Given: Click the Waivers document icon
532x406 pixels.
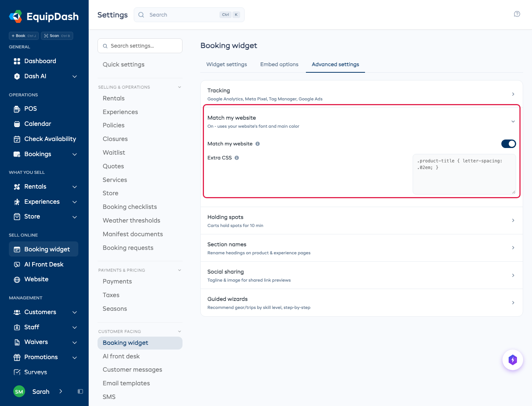Looking at the screenshot, I should (x=17, y=342).
